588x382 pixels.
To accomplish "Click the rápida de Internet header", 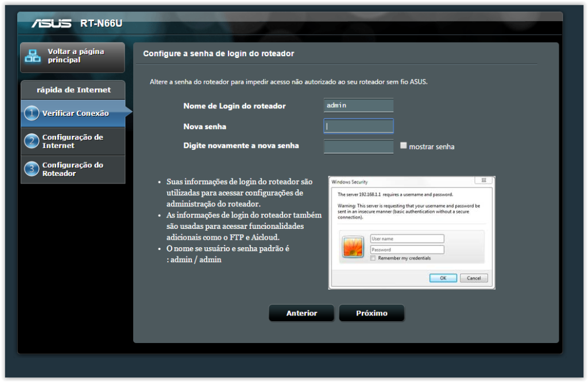I will [x=73, y=90].
